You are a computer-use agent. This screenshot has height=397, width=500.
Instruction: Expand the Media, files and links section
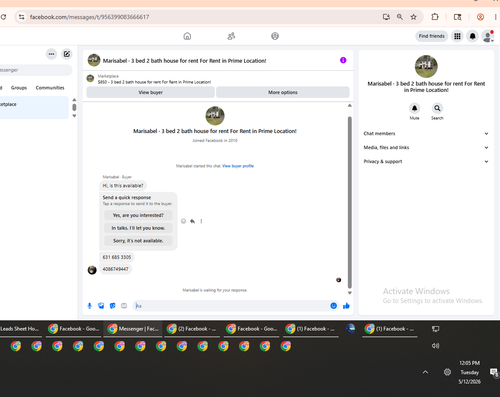(x=426, y=147)
